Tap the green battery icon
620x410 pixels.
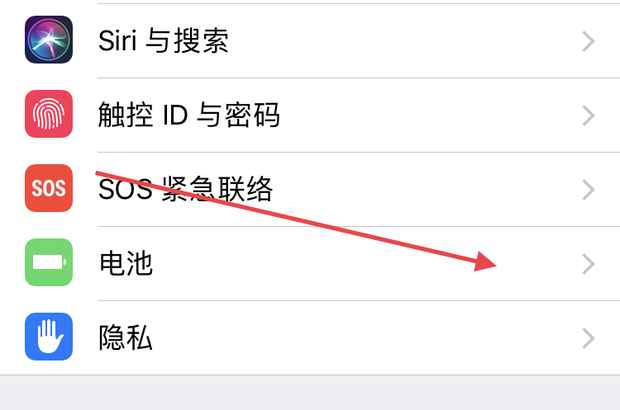[49, 263]
